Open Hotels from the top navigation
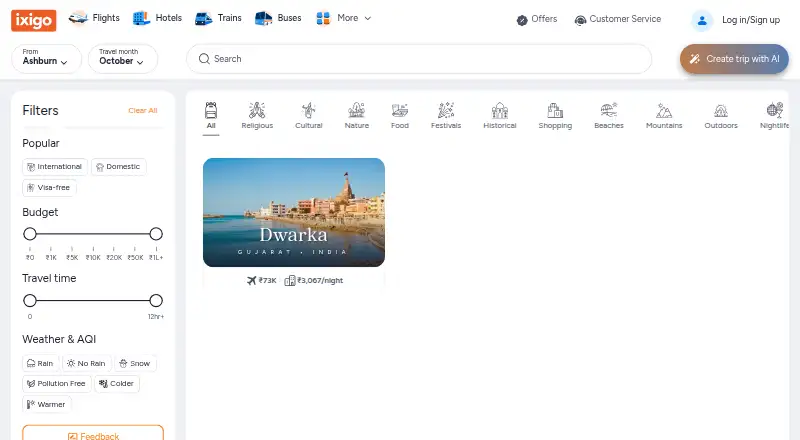 pos(157,18)
